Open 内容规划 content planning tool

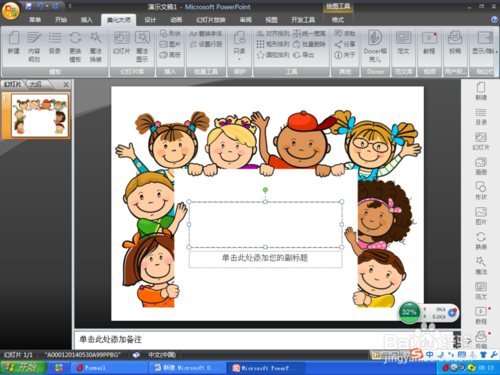34,47
